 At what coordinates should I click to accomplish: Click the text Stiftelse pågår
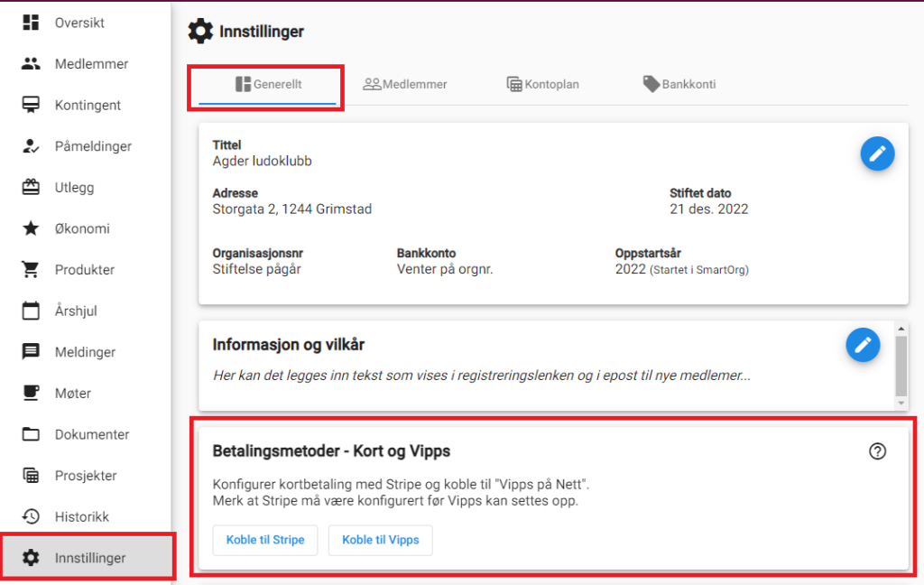pos(257,270)
